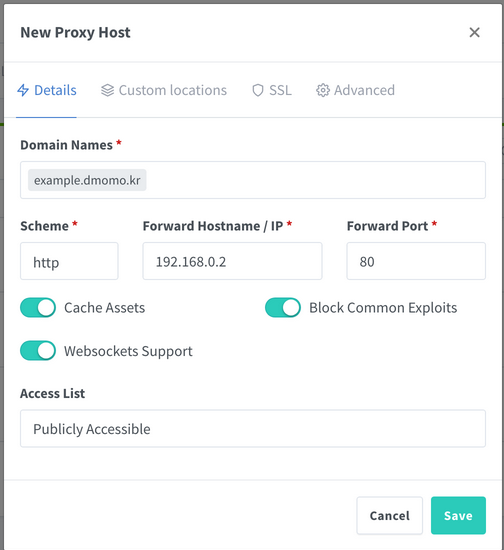504x550 pixels.
Task: Cancel the proxy host creation
Action: (x=389, y=515)
